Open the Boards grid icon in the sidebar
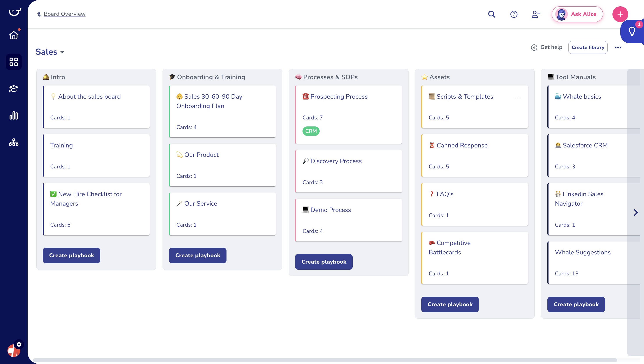Image resolution: width=644 pixels, height=364 pixels. click(14, 62)
